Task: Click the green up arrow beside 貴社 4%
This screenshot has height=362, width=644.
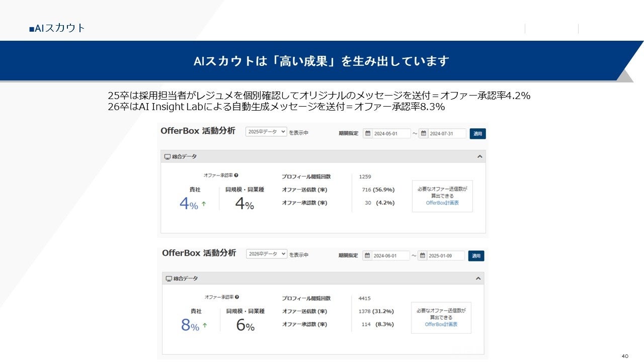Action: pyautogui.click(x=204, y=204)
